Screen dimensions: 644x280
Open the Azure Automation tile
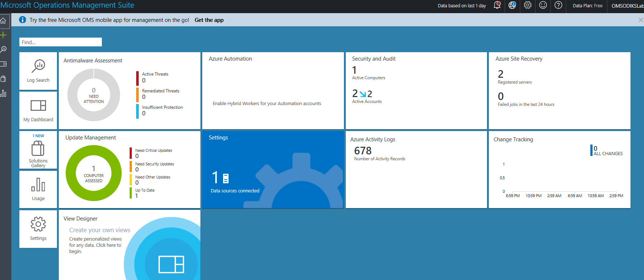(273, 91)
